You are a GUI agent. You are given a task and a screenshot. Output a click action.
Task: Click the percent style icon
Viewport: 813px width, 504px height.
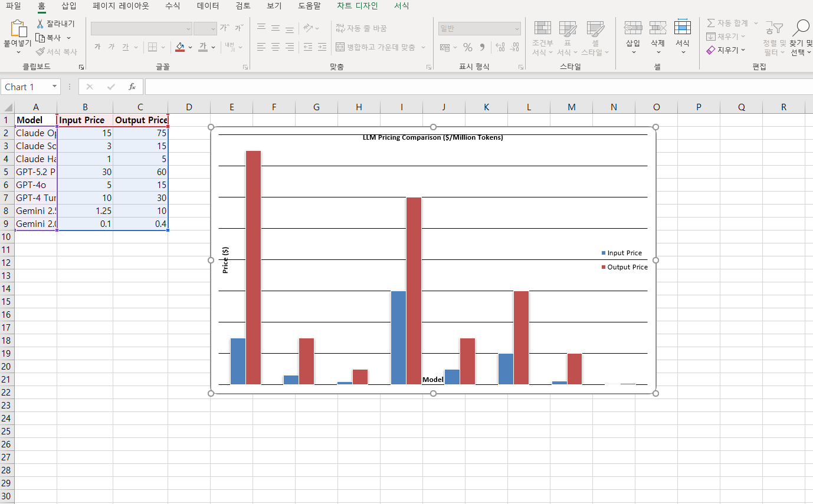tap(468, 47)
